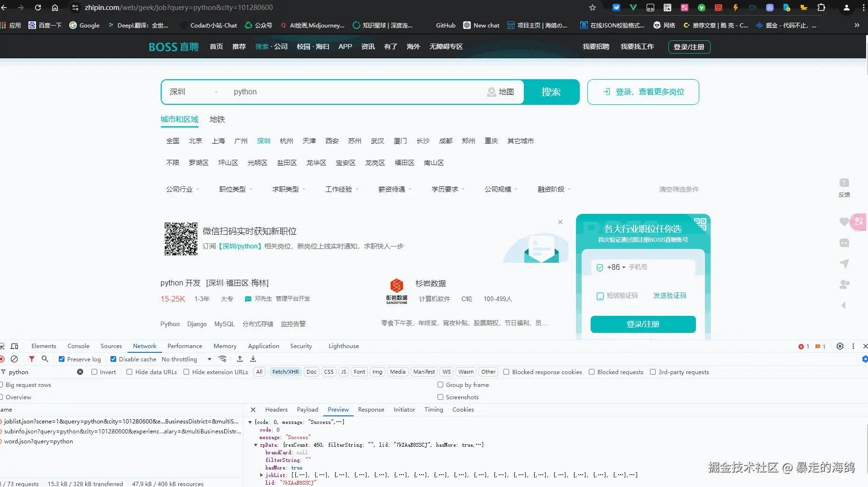Screen dimensions: 868x487
Task: Show the red errors count indicator
Action: [804, 347]
